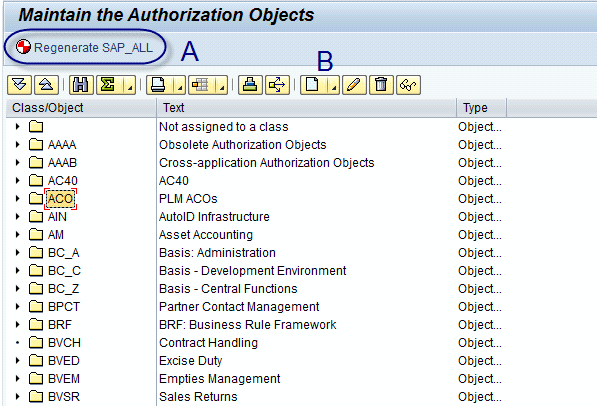Expand the AAAA class folder
The width and height of the screenshot is (597, 406).
[x=17, y=144]
